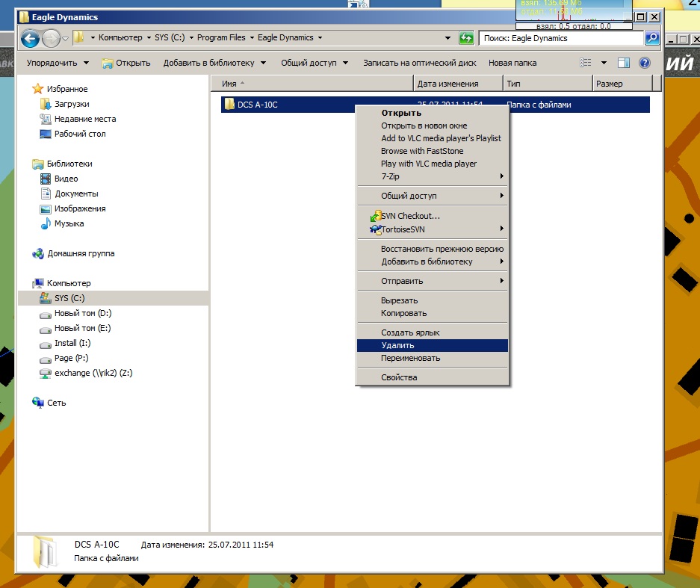Viewport: 700px width, 588px height.
Task: Open Рабочий стол in navigation pane
Action: tap(72, 134)
